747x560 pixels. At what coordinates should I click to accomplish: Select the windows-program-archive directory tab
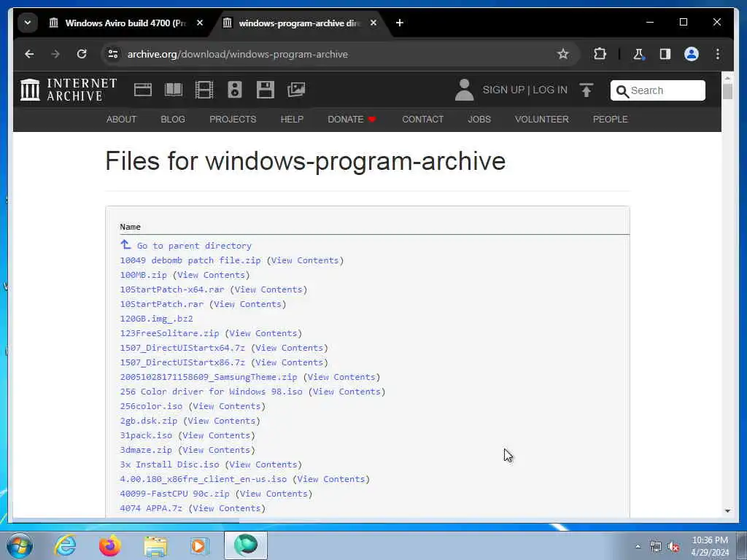(x=299, y=23)
